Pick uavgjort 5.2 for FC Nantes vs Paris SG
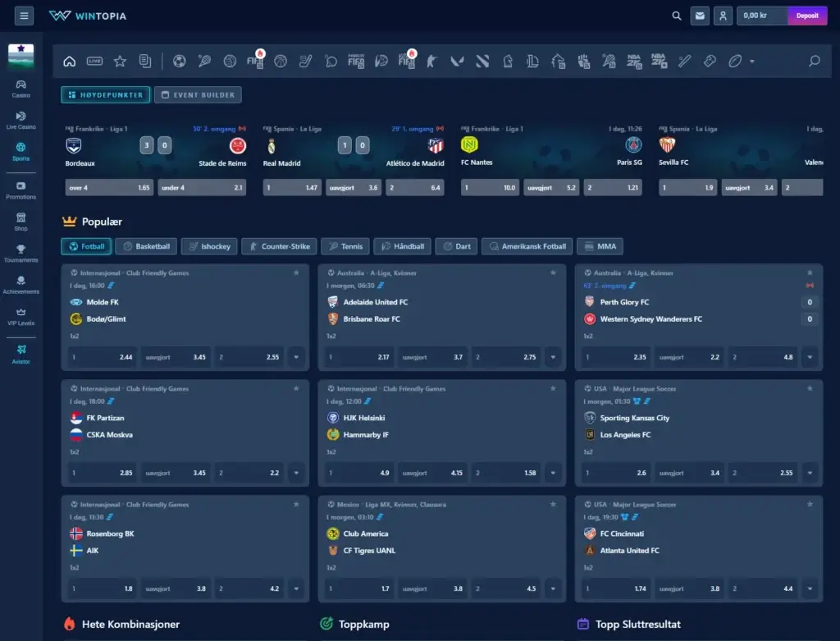840x641 pixels. click(x=551, y=188)
